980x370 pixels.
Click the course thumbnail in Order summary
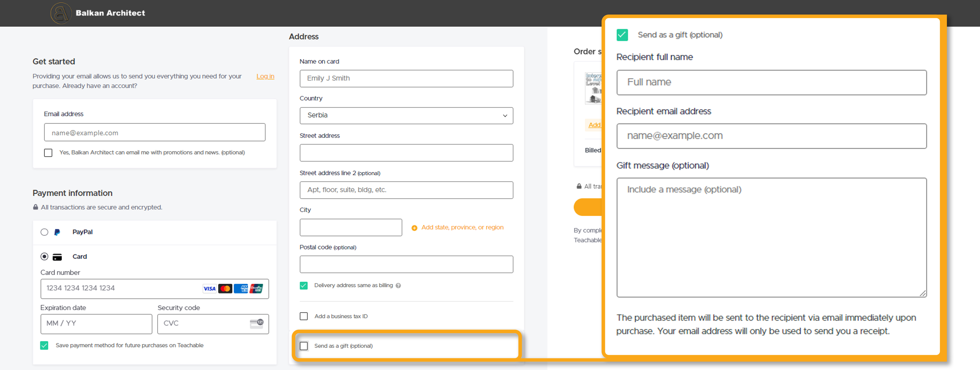(x=593, y=88)
